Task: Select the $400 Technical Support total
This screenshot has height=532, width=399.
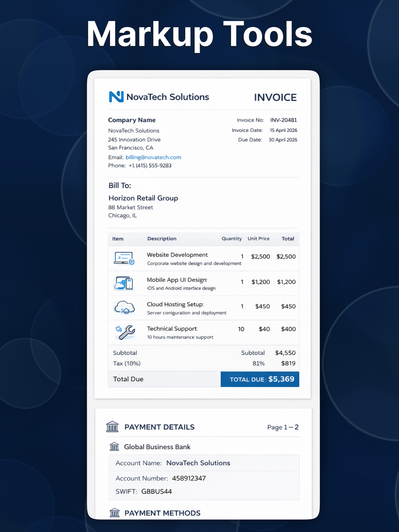Action: [289, 329]
